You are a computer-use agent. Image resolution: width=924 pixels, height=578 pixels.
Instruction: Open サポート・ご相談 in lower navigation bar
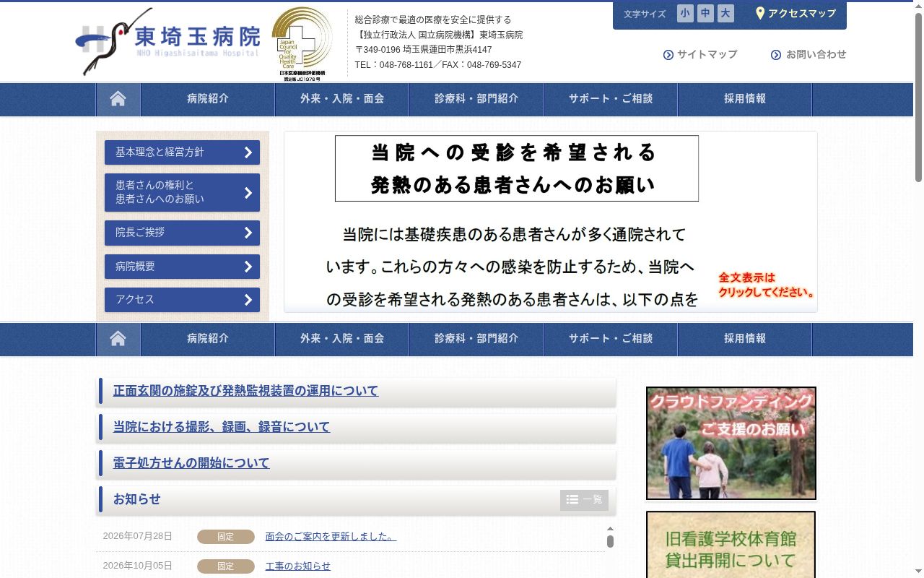click(x=611, y=339)
